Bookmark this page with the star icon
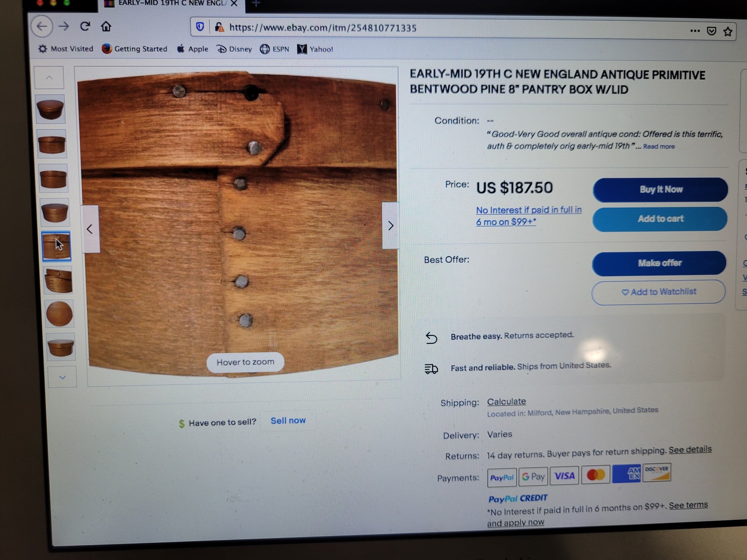This screenshot has width=747, height=560. pyautogui.click(x=727, y=32)
